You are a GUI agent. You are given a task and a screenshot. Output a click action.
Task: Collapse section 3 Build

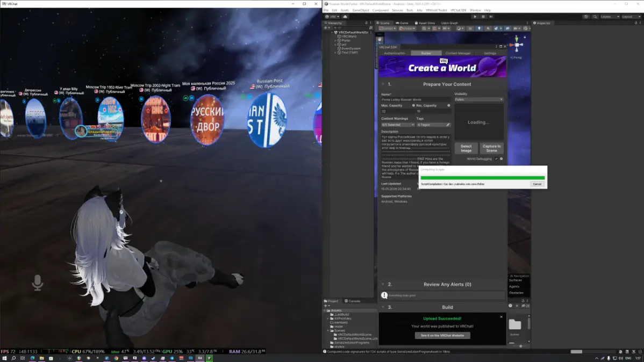383,307
